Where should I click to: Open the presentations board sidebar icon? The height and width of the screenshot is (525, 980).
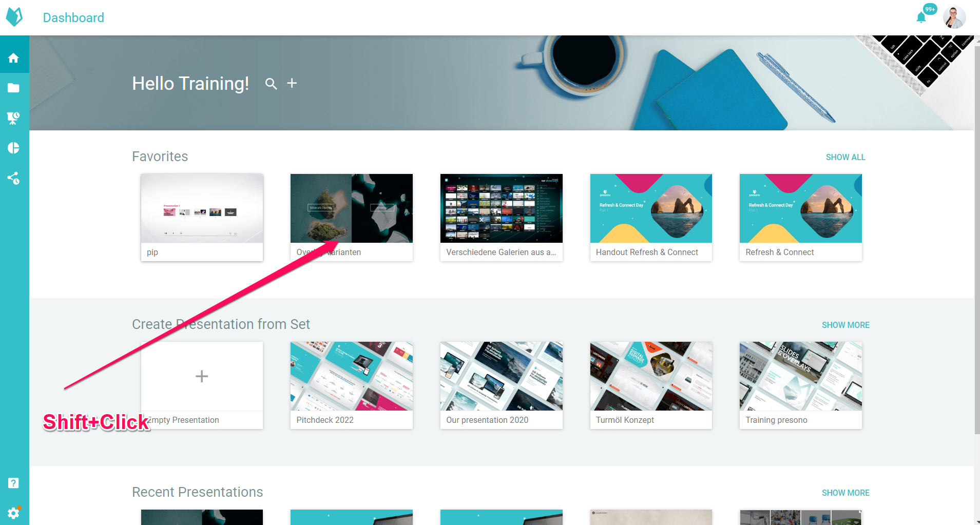[x=14, y=118]
